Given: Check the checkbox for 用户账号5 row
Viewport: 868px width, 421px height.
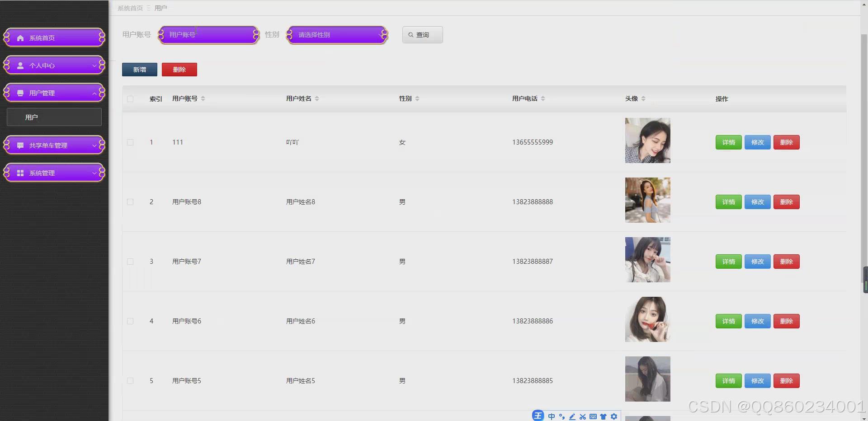Looking at the screenshot, I should (130, 381).
